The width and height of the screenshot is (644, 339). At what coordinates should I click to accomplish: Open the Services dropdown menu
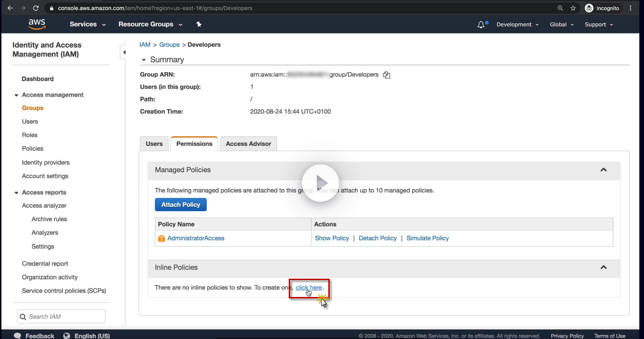pos(87,24)
